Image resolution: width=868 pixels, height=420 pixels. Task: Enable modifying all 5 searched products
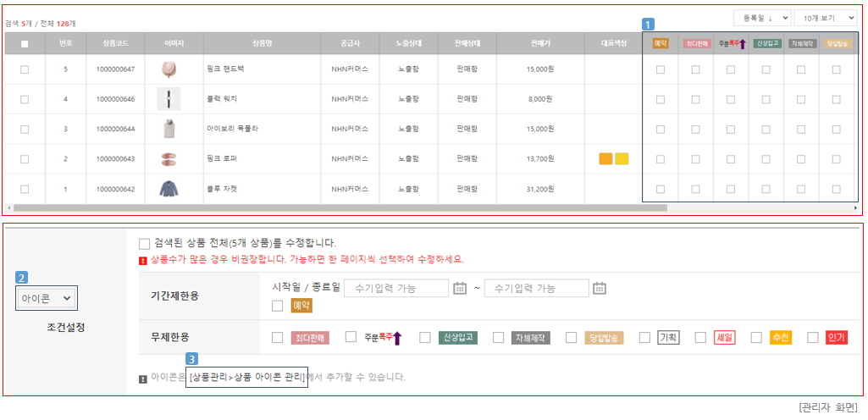[145, 244]
